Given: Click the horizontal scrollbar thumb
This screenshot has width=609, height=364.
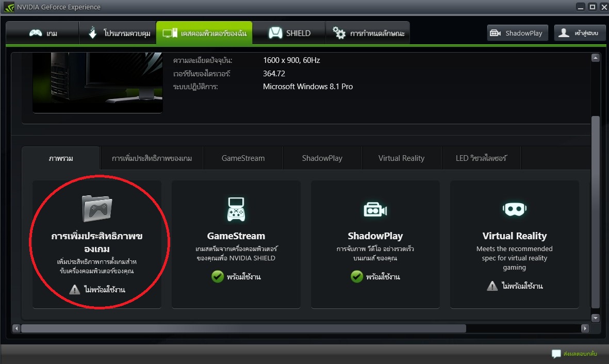Looking at the screenshot, I should pyautogui.click(x=243, y=328).
